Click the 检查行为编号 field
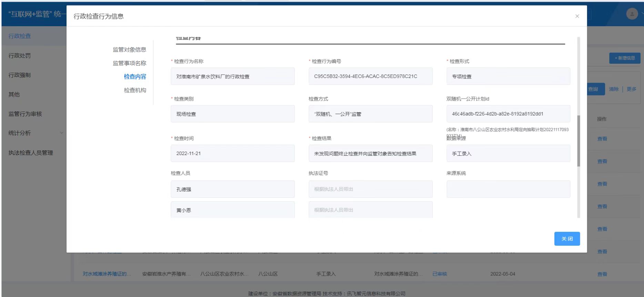Viewport: 644px width, 297px height. pyautogui.click(x=370, y=76)
